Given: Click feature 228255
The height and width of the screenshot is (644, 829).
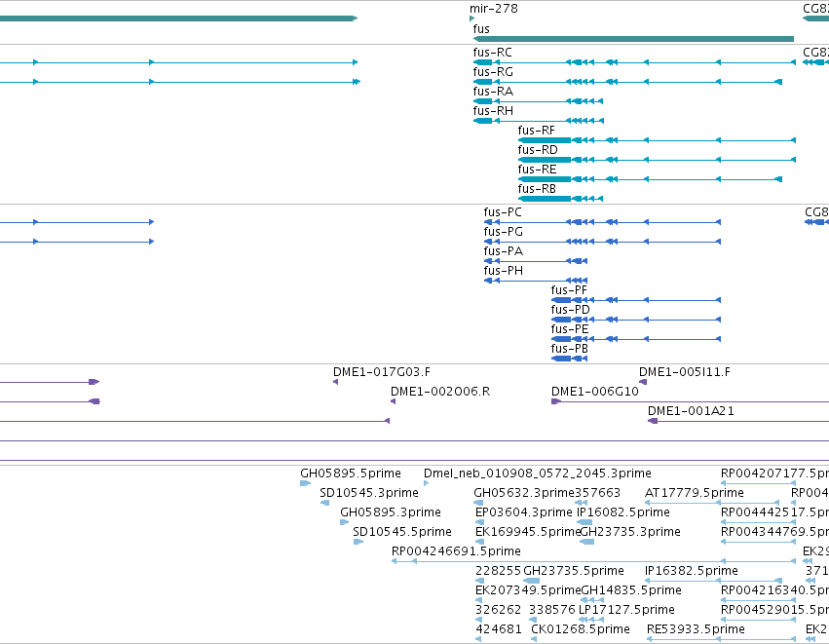Looking at the screenshot, I should click(x=479, y=581).
